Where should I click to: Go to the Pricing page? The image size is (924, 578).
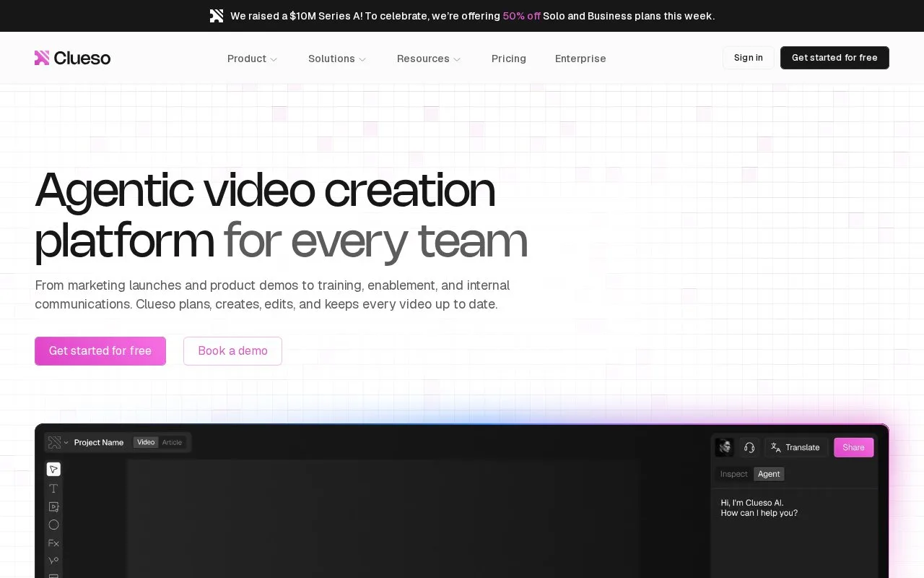509,59
